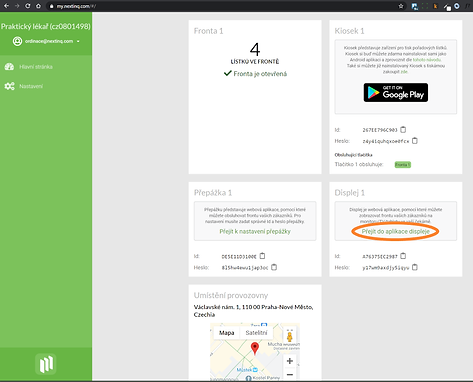Screen dimensions: 473x382
Task: Click the Nextinq logo at sidebar bottom
Action: point(46,364)
